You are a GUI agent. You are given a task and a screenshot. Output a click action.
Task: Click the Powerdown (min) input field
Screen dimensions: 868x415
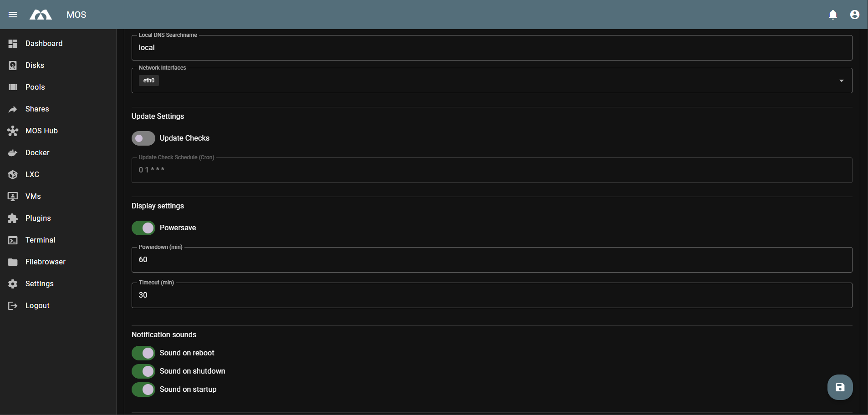tap(492, 260)
